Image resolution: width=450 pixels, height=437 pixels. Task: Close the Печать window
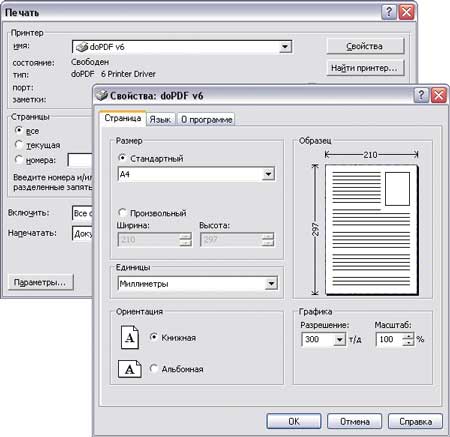[x=407, y=12]
